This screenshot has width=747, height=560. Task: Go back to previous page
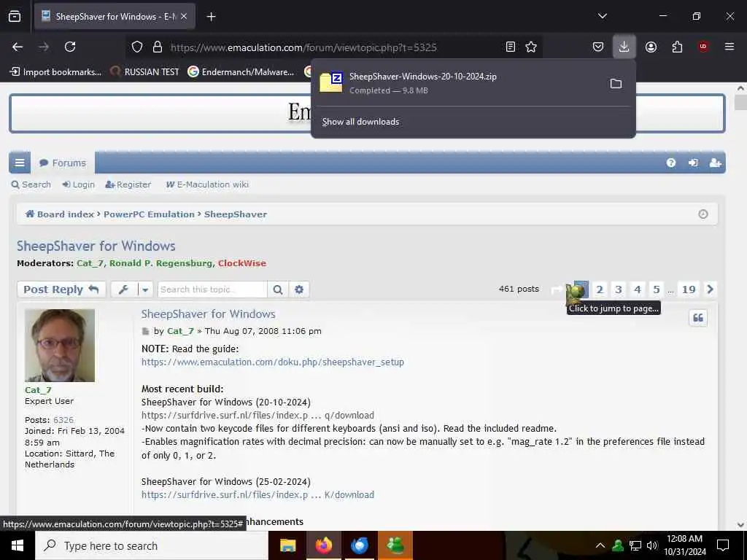coord(18,47)
